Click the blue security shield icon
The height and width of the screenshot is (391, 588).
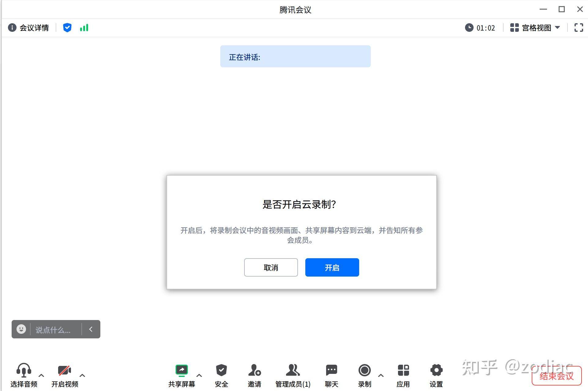click(67, 28)
